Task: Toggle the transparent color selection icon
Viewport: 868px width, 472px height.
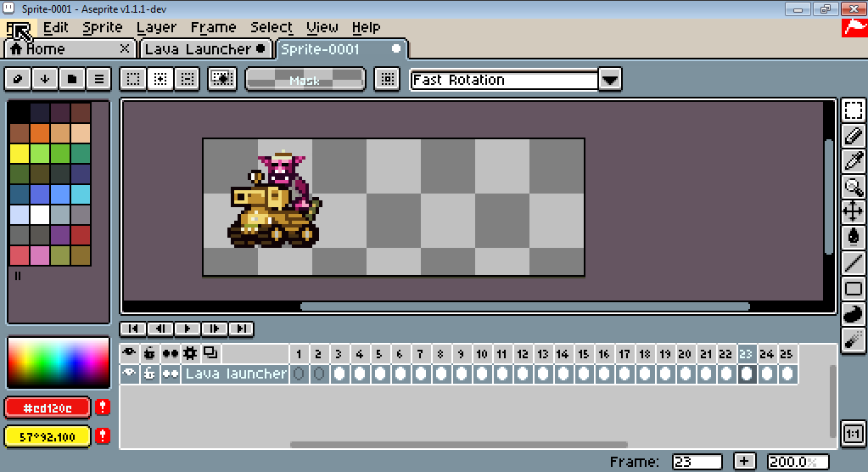Action: pyautogui.click(x=222, y=79)
